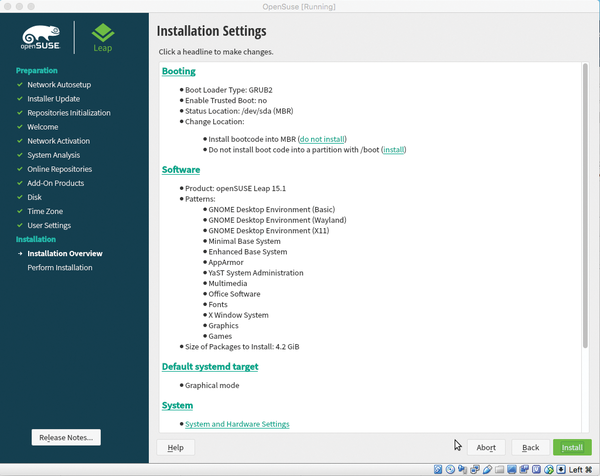
Task: Click the settings list vertical scrollbar
Action: [x=585, y=206]
